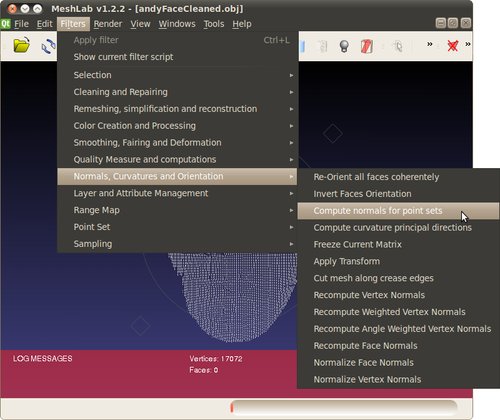The height and width of the screenshot is (420, 500).
Task: Expand the Point Set submenu
Action: click(178, 227)
